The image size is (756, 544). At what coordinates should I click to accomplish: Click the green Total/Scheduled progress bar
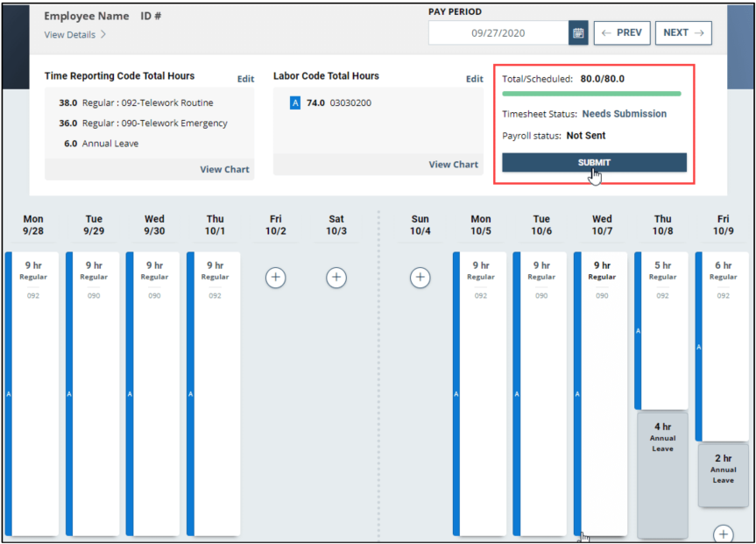pos(591,94)
